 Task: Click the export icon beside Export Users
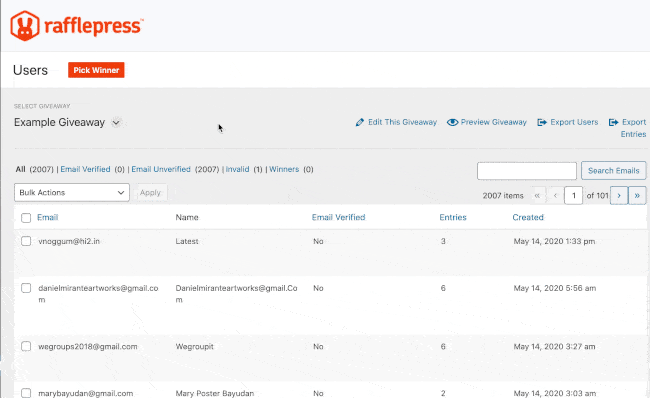(x=542, y=122)
